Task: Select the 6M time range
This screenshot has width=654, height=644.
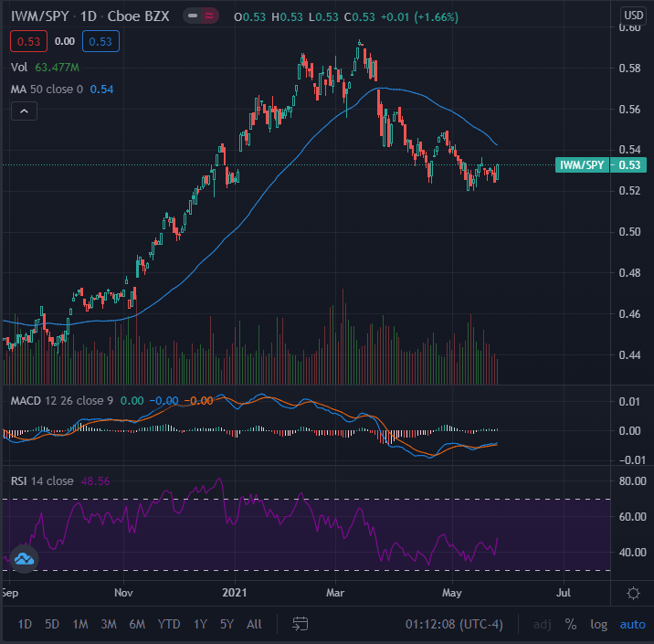Action: [x=137, y=624]
